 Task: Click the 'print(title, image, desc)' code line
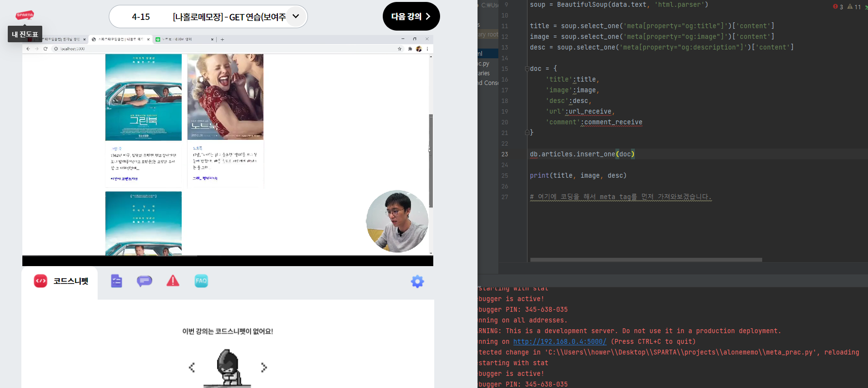point(578,175)
